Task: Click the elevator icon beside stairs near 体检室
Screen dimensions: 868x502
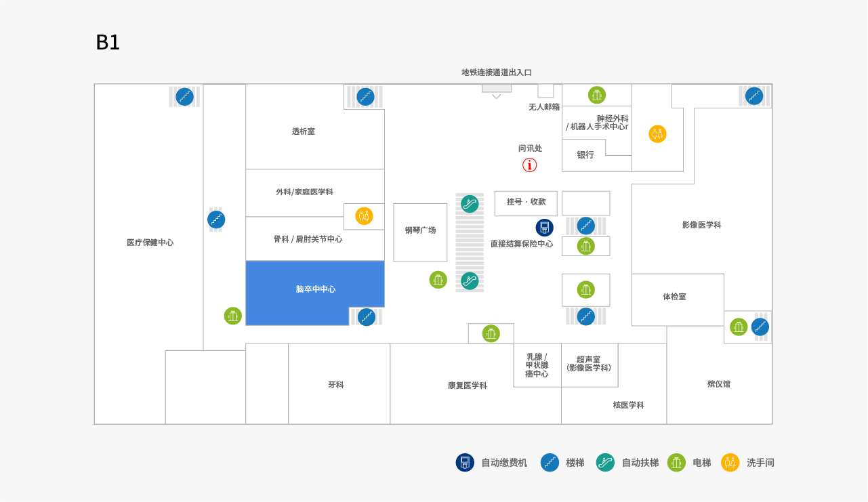Action: pyautogui.click(x=739, y=327)
